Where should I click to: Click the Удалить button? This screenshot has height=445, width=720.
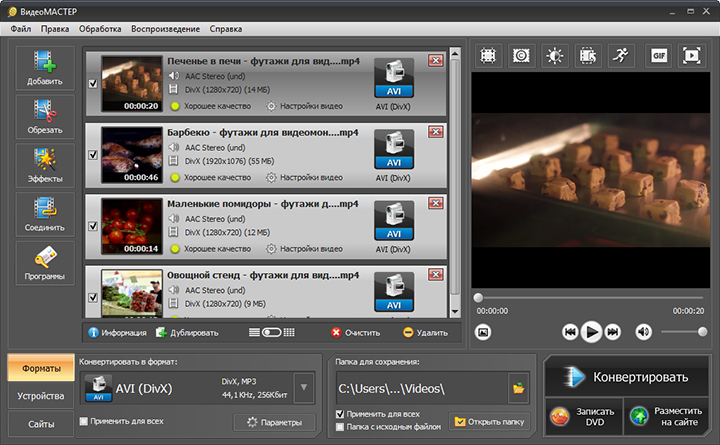coord(425,332)
